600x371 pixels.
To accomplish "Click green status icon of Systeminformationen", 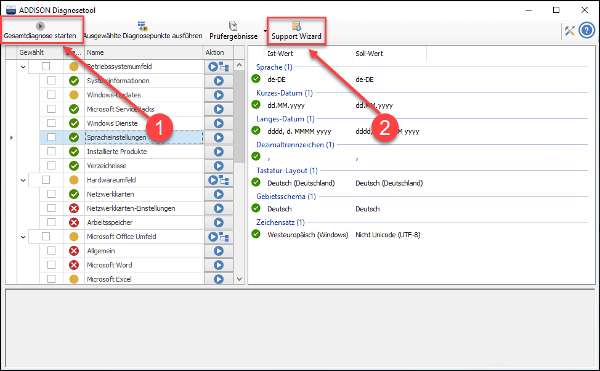I will (74, 81).
